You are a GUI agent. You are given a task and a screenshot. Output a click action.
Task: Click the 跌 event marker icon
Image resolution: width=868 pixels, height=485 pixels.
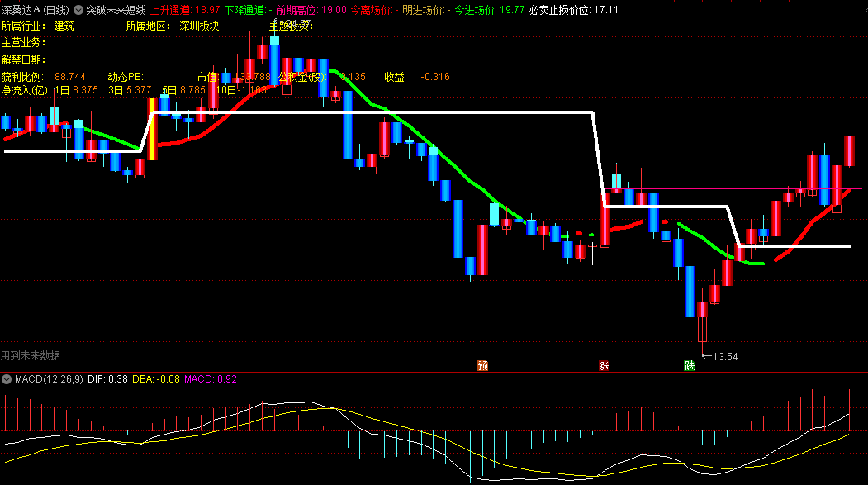click(x=689, y=365)
